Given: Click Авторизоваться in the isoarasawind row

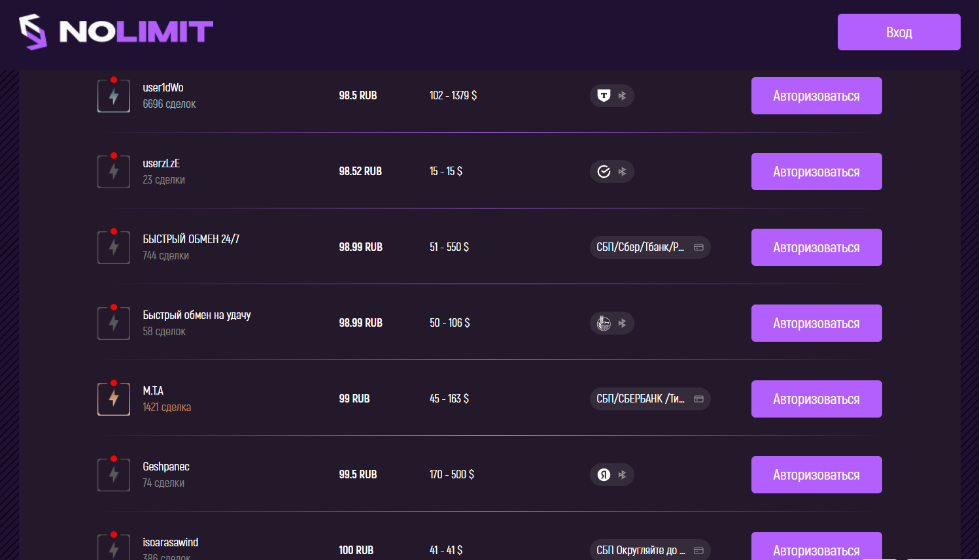Looking at the screenshot, I should coord(816,546).
